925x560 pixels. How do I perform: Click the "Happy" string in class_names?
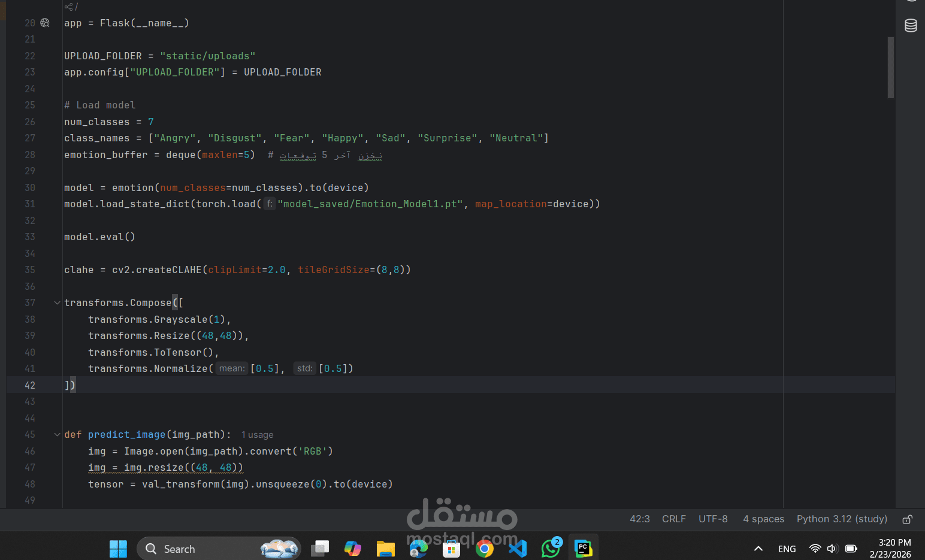coord(343,138)
